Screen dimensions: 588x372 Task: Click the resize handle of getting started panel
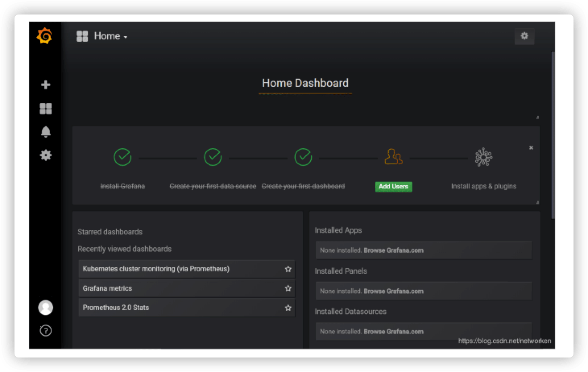[x=537, y=202]
